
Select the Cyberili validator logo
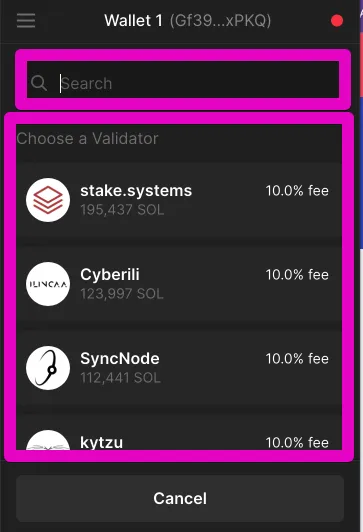point(48,284)
